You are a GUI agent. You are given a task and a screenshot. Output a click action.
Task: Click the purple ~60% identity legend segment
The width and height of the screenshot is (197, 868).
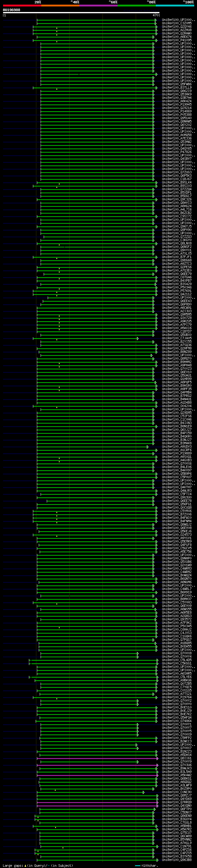99,6
